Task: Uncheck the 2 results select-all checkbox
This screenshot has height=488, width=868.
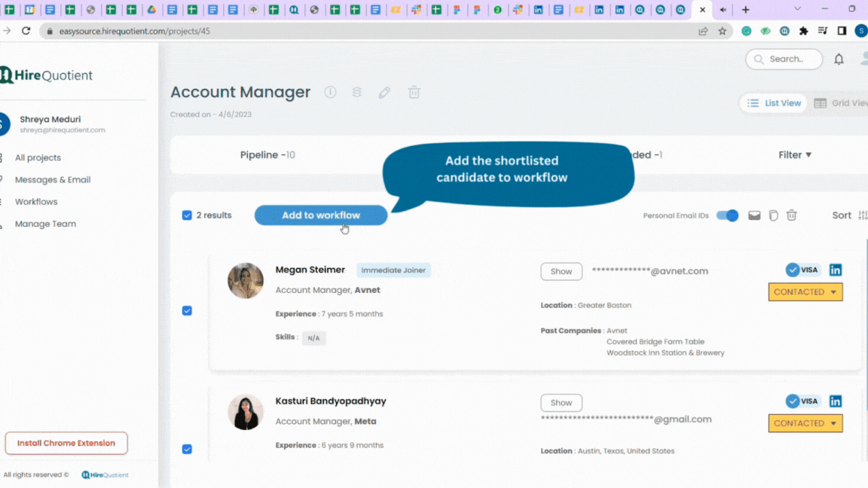Action: click(187, 215)
